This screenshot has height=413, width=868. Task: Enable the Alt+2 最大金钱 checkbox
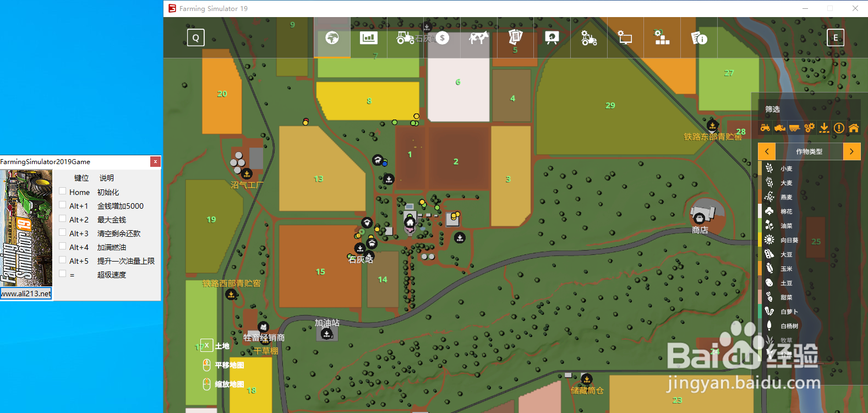click(63, 219)
